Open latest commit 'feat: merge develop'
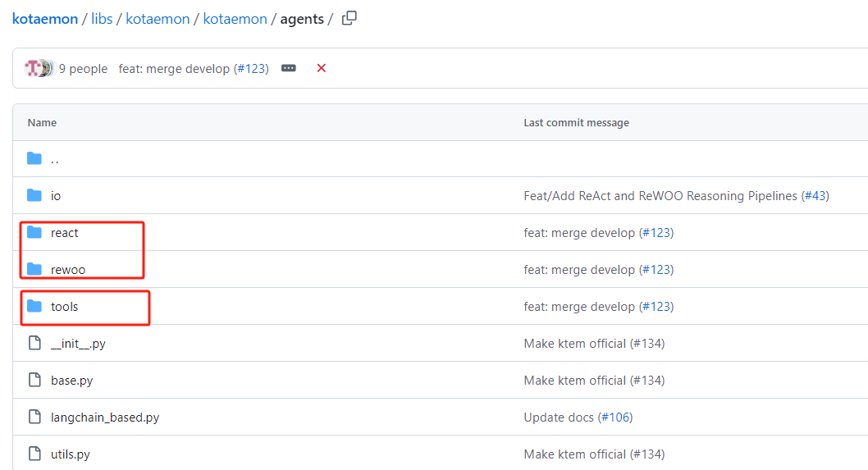The image size is (868, 470). (174, 69)
